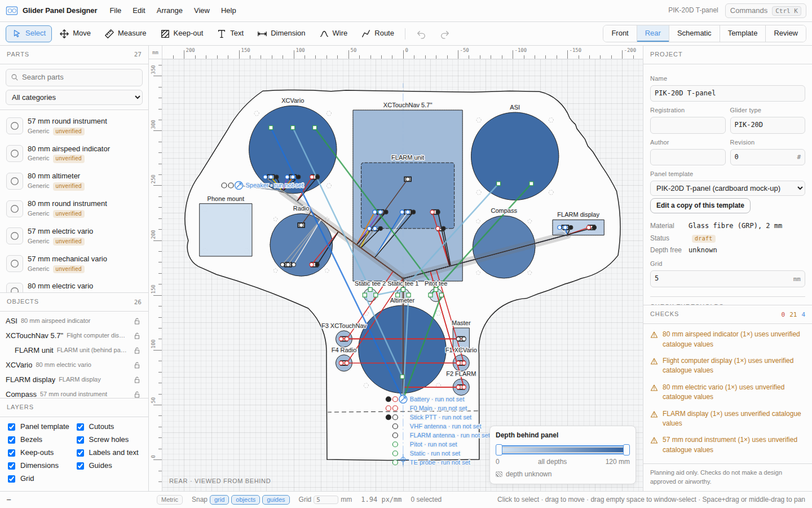This screenshot has width=812, height=508.
Task: Click the app logo icon
Action: [x=12, y=11]
